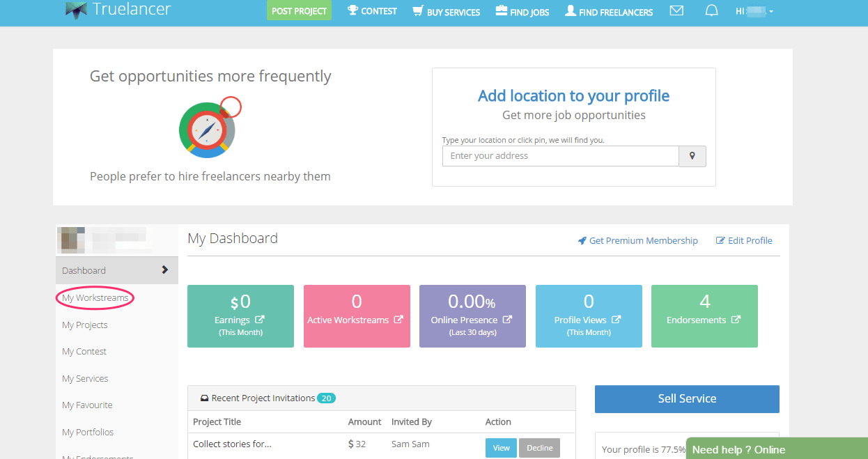Open the notifications bell icon
Viewport: 868px width, 459px height.
[711, 11]
